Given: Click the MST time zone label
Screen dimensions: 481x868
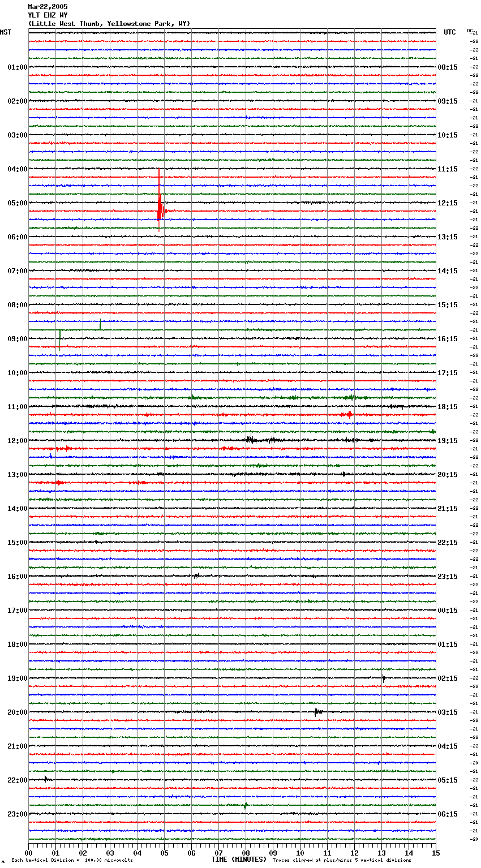Looking at the screenshot, I should tap(6, 32).
